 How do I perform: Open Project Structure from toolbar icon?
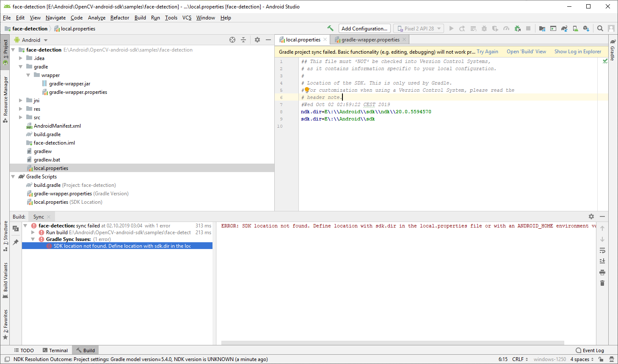tap(542, 28)
